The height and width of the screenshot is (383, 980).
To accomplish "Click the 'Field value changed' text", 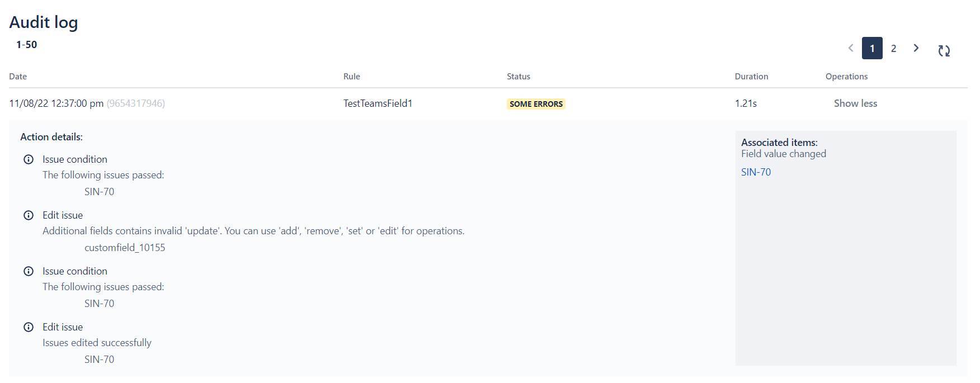I will pyautogui.click(x=784, y=154).
